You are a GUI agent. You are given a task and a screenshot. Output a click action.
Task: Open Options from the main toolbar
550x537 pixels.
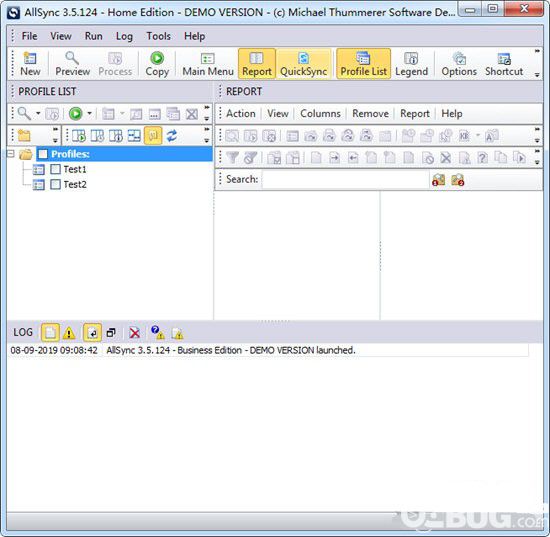pyautogui.click(x=459, y=64)
